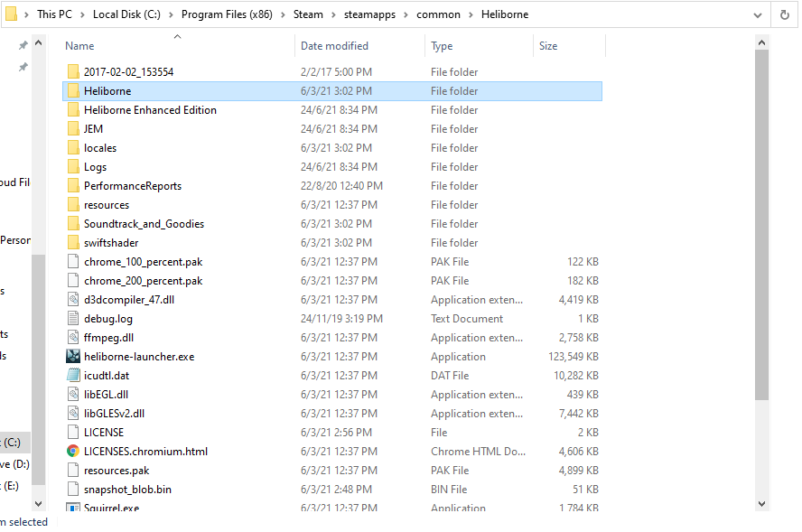Click the heliborne-launcher.exe application icon
Image resolution: width=802 pixels, height=532 pixels.
tap(73, 357)
